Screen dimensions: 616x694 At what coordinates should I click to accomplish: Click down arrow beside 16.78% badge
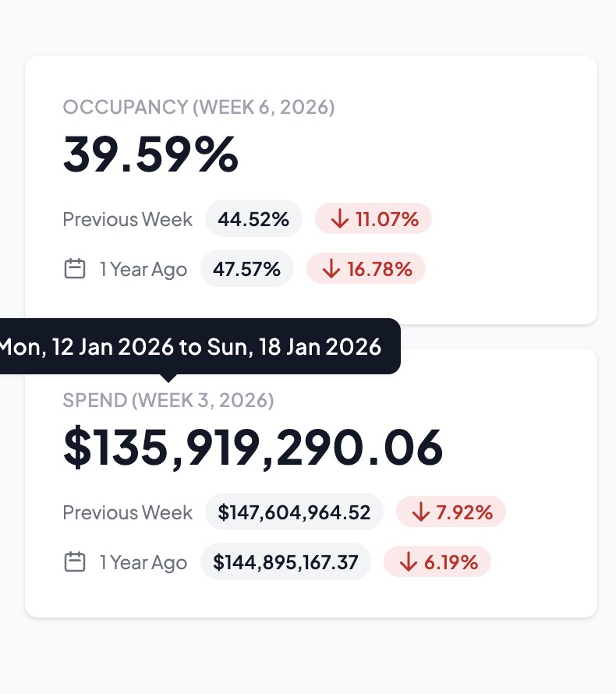(x=331, y=269)
